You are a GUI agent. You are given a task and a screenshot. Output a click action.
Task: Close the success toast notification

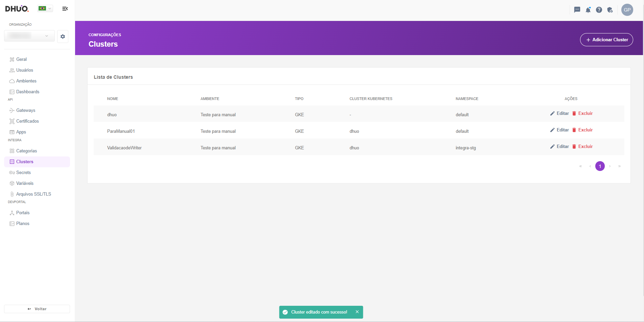point(357,312)
